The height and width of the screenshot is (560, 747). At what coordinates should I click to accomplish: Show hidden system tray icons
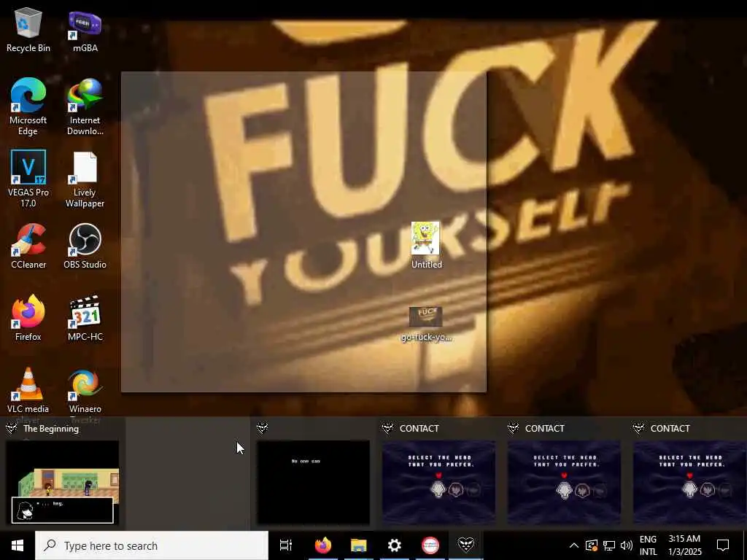coord(574,545)
